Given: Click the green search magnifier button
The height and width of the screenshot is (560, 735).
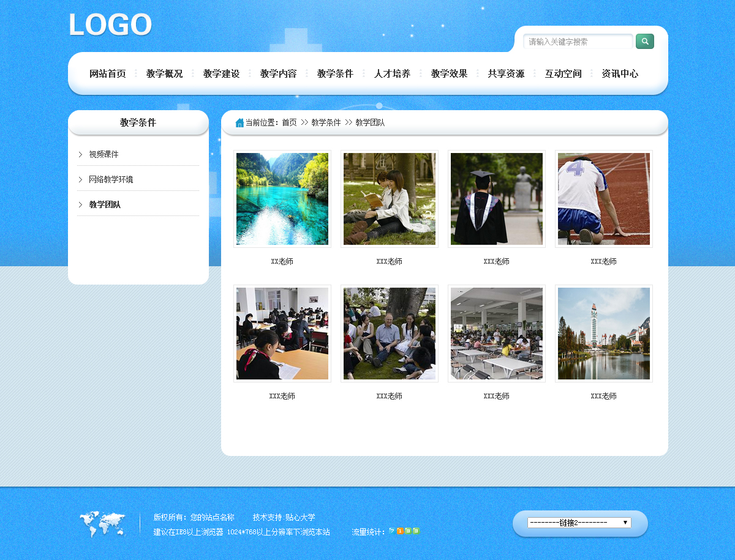Looking at the screenshot, I should (x=644, y=42).
